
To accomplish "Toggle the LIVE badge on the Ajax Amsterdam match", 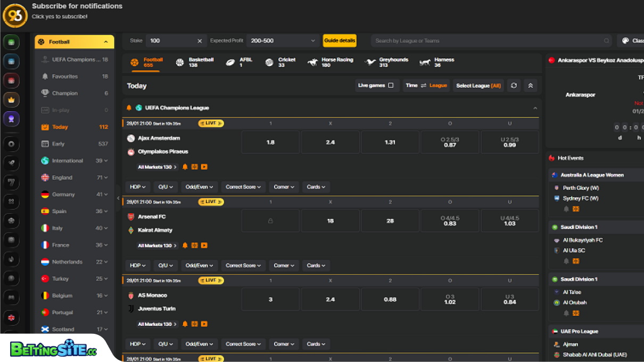I will point(211,123).
